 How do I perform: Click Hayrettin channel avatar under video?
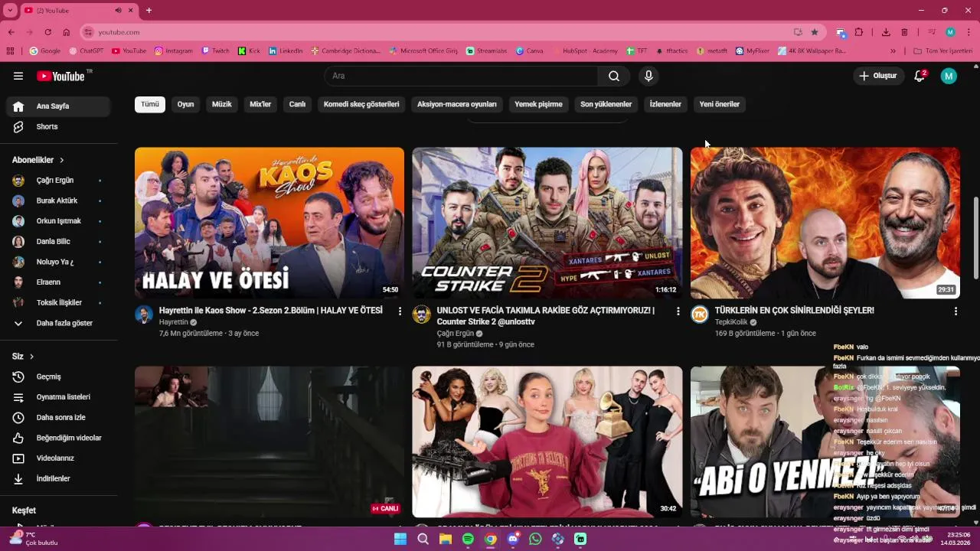click(144, 315)
